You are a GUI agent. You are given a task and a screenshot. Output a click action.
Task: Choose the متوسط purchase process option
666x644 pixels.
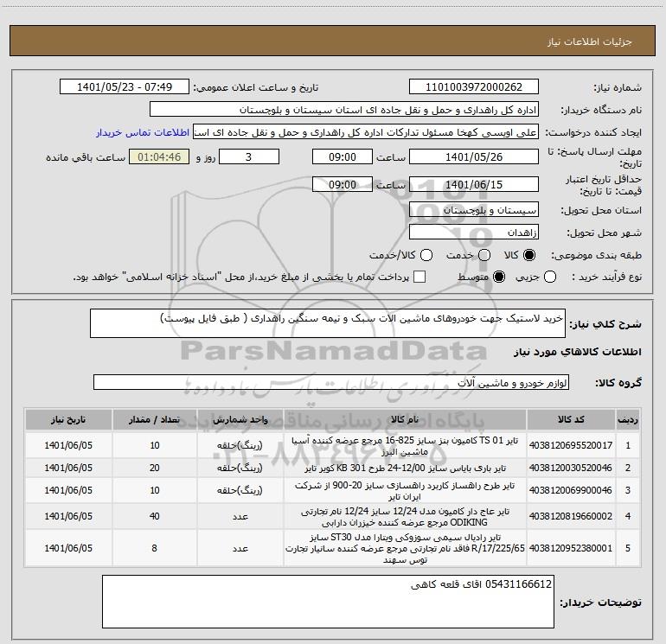pos(499,277)
